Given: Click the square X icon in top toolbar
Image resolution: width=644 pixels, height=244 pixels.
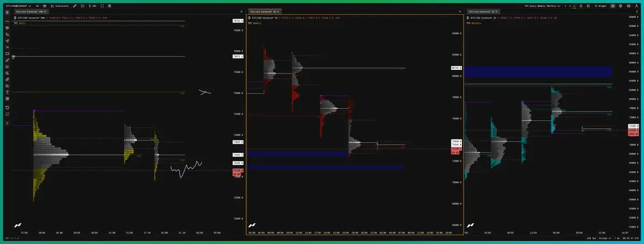Looking at the screenshot, I should [x=109, y=6].
